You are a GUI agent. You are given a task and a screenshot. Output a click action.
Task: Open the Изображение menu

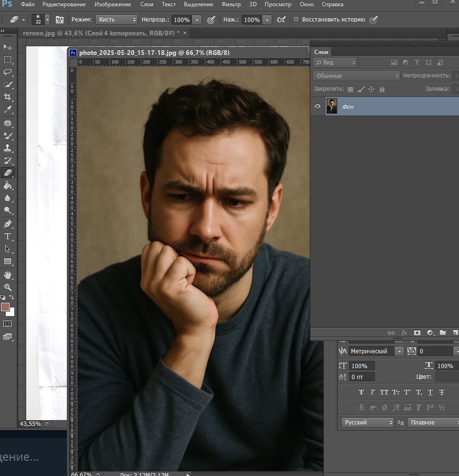(x=113, y=4)
